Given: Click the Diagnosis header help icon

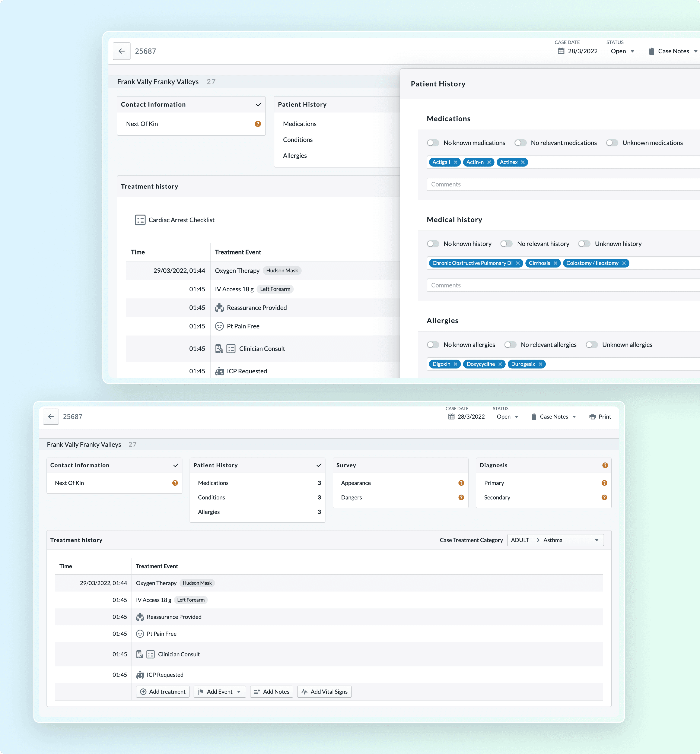Looking at the screenshot, I should (605, 465).
